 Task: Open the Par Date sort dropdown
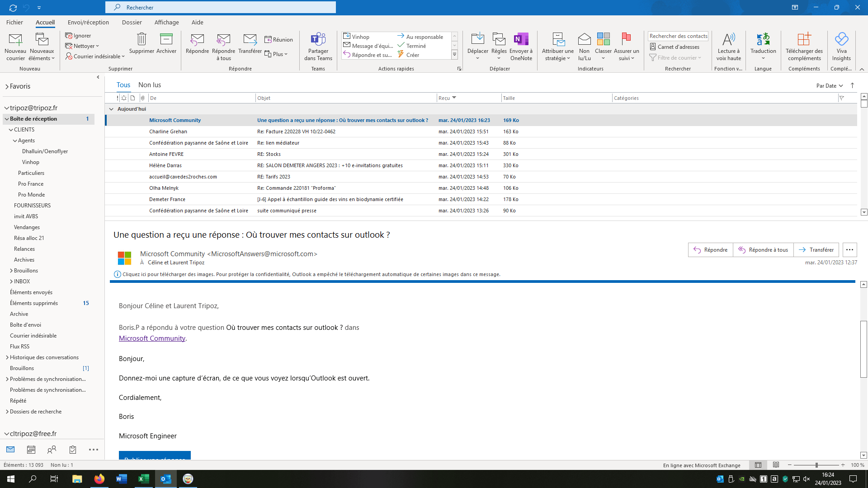click(x=830, y=86)
